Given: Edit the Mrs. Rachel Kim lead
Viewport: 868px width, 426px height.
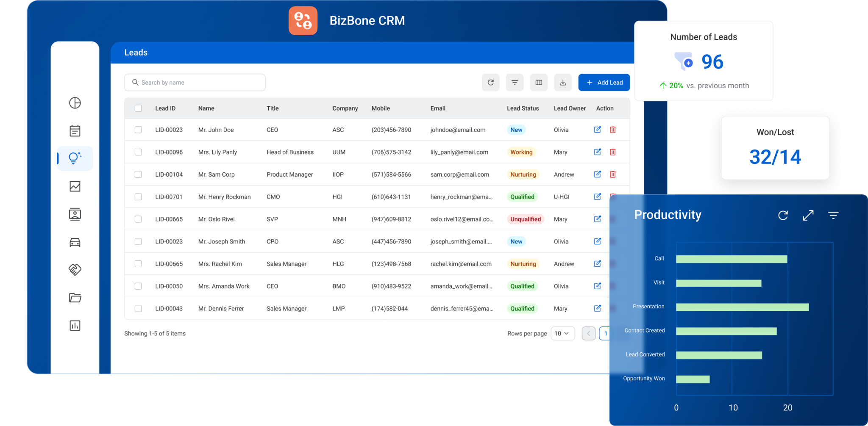Looking at the screenshot, I should coord(598,264).
